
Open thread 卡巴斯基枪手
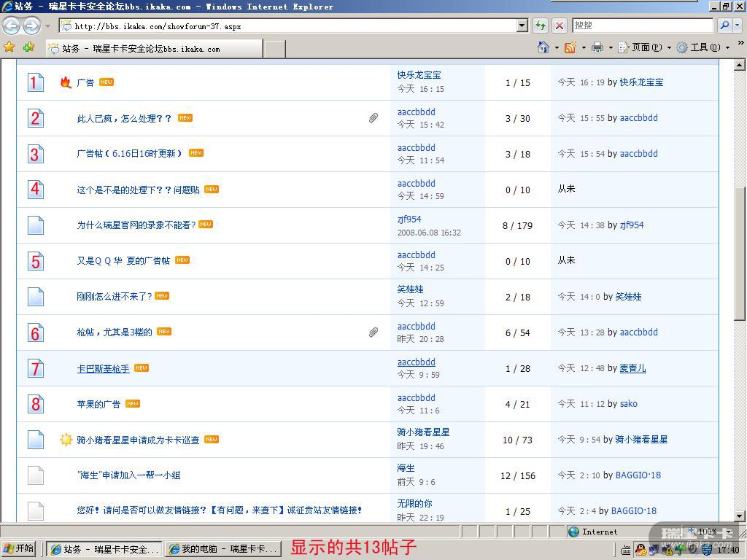(x=103, y=368)
